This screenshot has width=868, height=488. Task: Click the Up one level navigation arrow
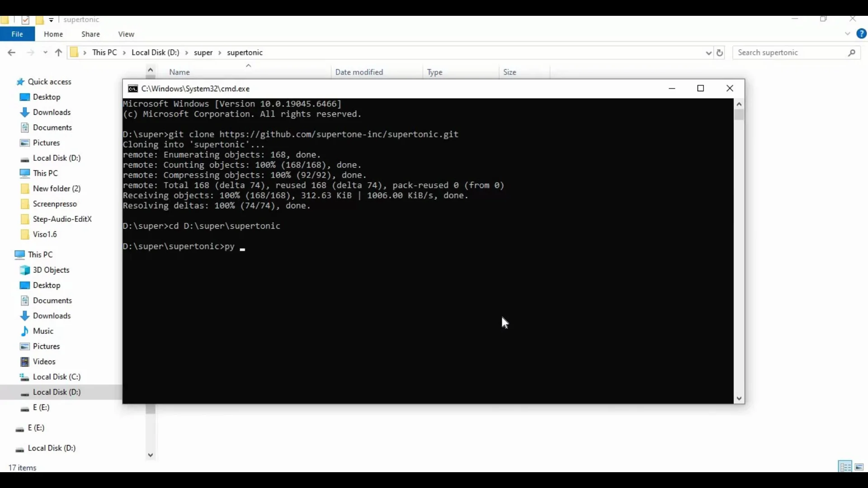tap(58, 52)
